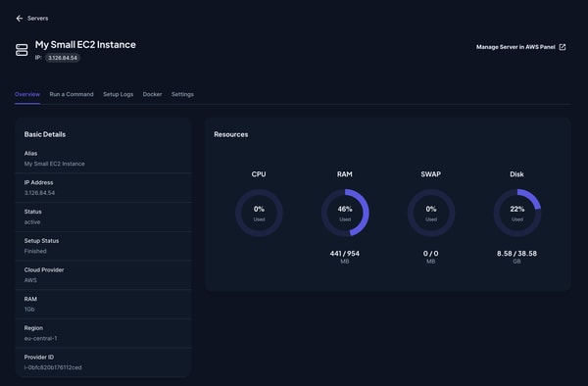Click the Setup Status value 'Finished'
The image size is (588, 386).
(35, 251)
